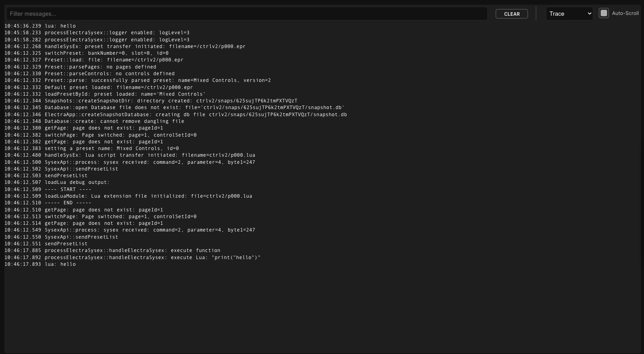Select the successfully parsed preset line
This screenshot has height=354, width=644.
pyautogui.click(x=138, y=80)
